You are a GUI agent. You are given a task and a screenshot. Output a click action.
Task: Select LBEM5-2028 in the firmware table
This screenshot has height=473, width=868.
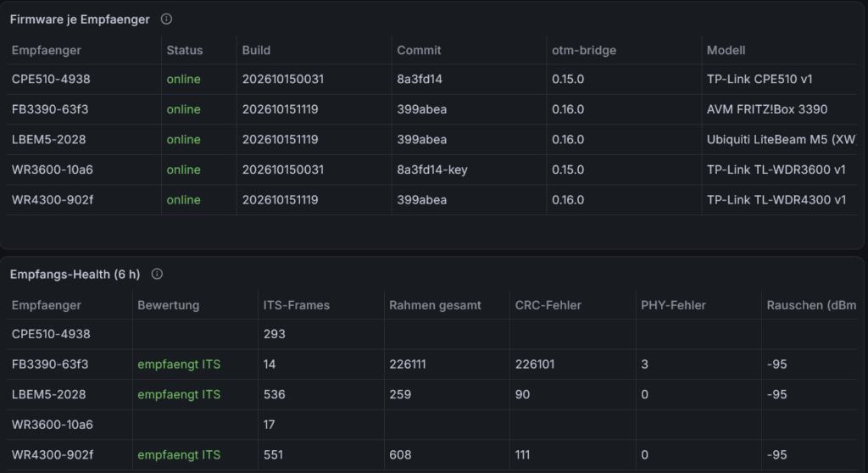48,140
